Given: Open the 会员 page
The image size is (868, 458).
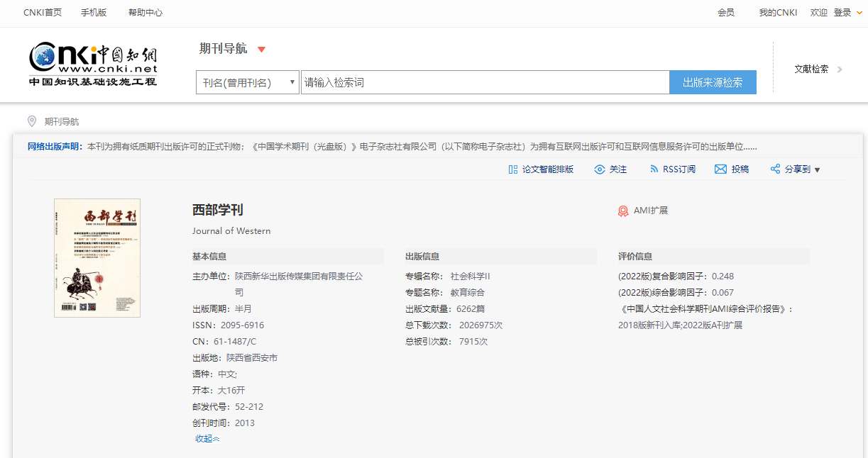Looking at the screenshot, I should (x=726, y=13).
